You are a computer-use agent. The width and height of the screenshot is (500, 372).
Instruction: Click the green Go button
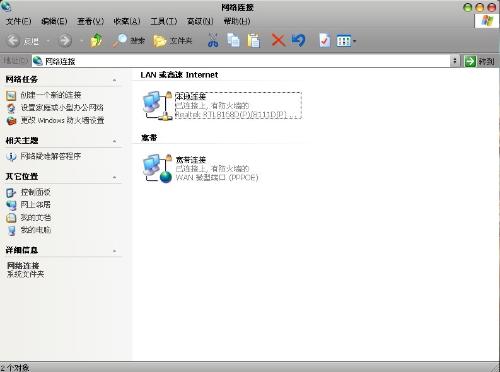479,61
